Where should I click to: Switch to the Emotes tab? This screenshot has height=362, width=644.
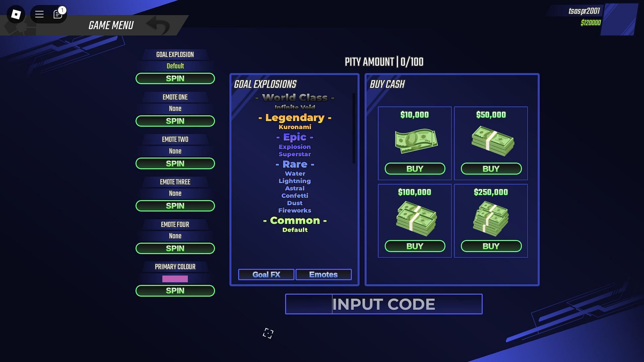[x=323, y=274]
